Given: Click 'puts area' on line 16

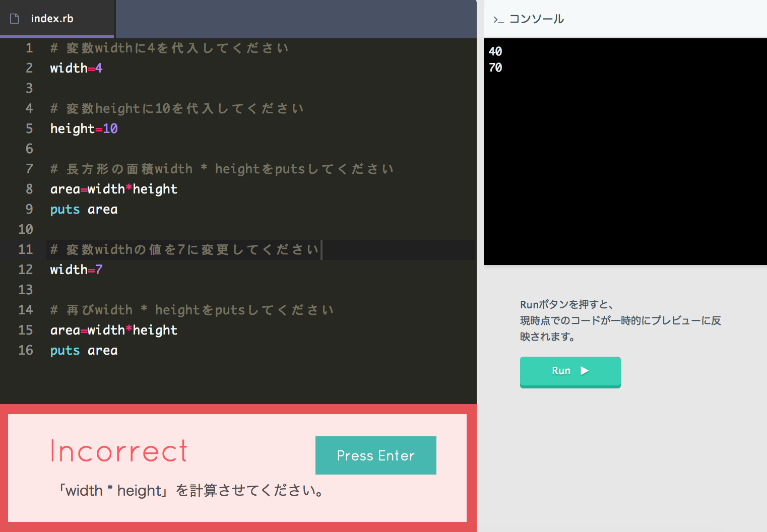Looking at the screenshot, I should (x=84, y=350).
